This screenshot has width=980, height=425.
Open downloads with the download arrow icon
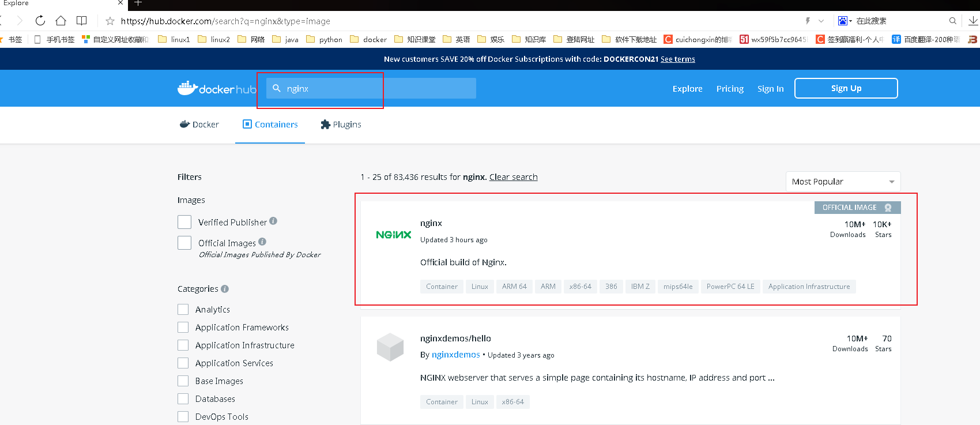pos(973,21)
